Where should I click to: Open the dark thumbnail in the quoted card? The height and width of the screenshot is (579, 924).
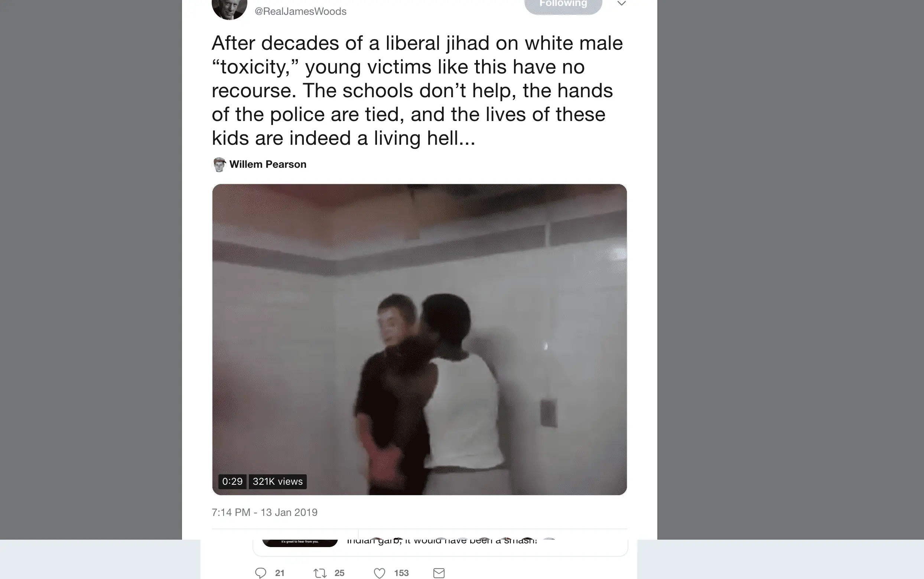click(300, 543)
